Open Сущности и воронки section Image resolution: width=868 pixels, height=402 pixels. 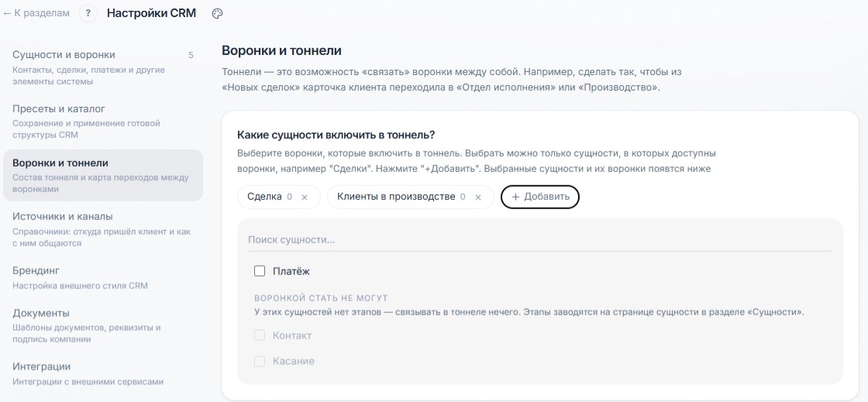[103, 68]
